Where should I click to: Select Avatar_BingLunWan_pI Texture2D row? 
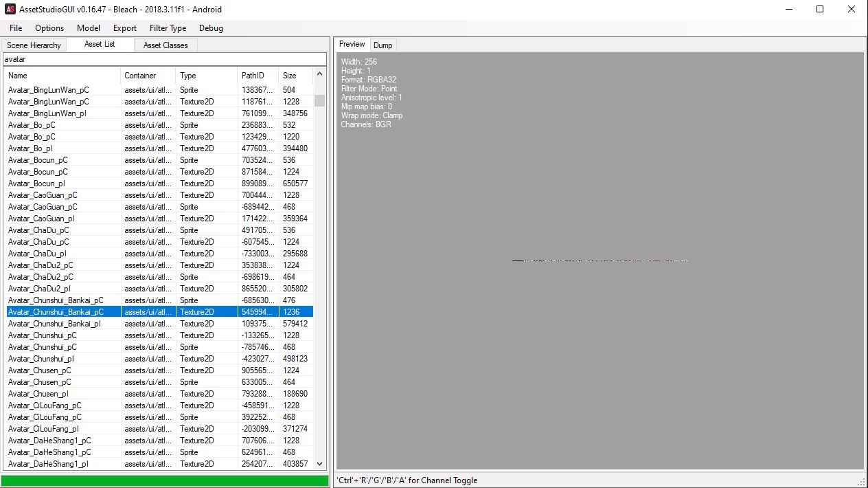pos(159,113)
